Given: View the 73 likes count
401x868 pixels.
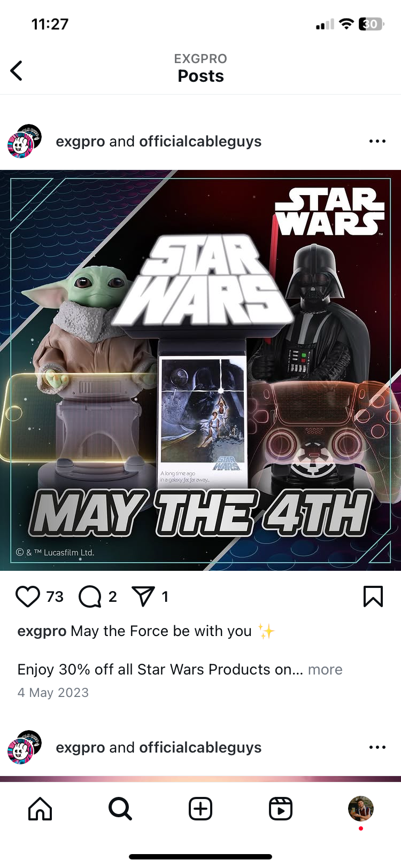Looking at the screenshot, I should (55, 596).
